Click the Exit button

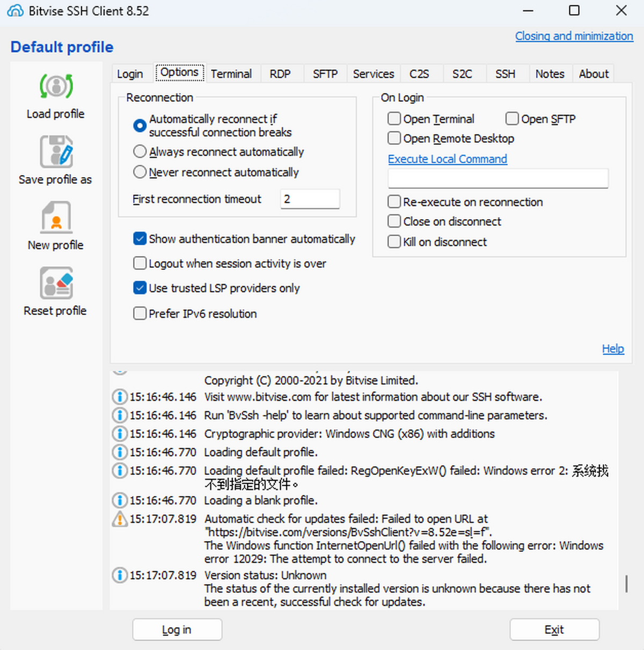(x=554, y=630)
